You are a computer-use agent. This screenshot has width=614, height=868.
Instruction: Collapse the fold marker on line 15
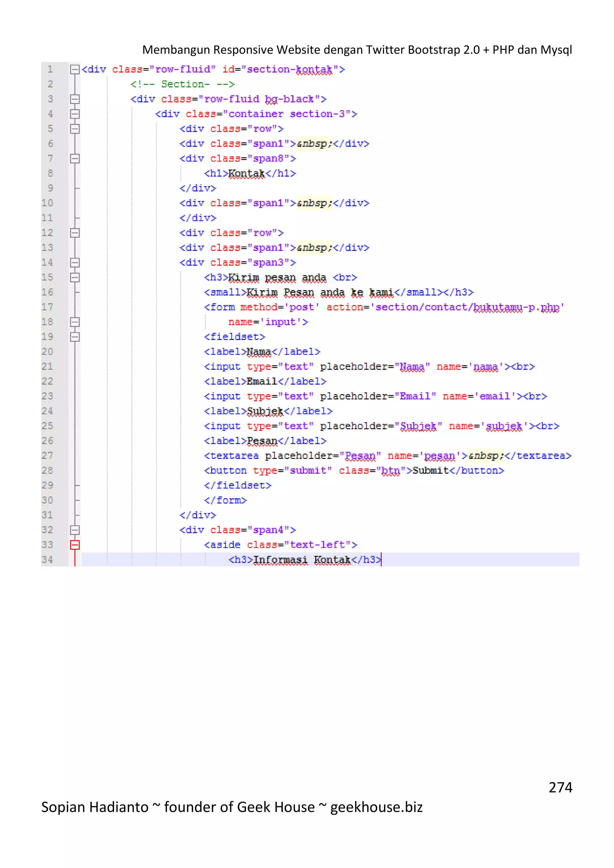pos(75,278)
